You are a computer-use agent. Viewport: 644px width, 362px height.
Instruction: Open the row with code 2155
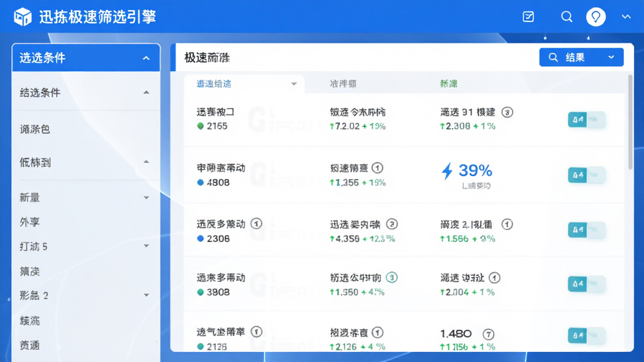click(404, 119)
